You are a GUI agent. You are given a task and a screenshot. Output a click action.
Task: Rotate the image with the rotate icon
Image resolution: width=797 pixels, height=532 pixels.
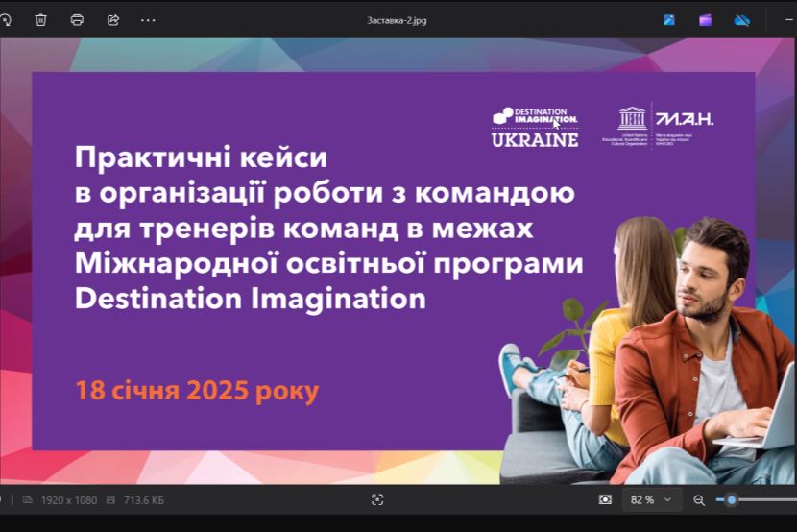point(5,20)
